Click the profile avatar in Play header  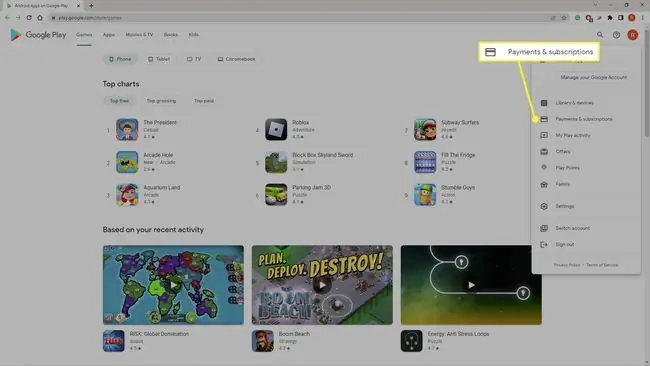click(x=633, y=35)
